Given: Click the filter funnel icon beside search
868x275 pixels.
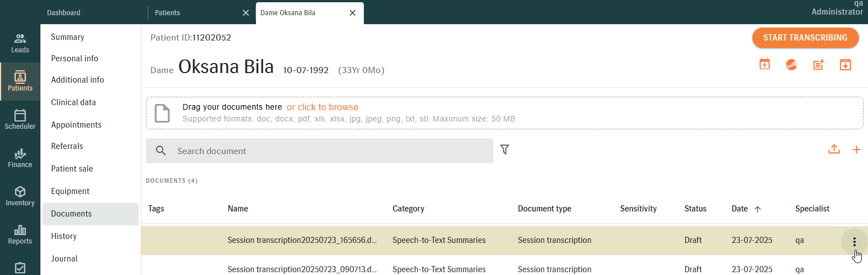Looking at the screenshot, I should point(505,150).
